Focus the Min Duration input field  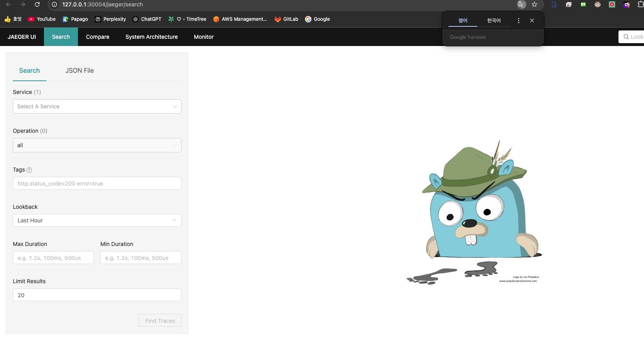141,258
